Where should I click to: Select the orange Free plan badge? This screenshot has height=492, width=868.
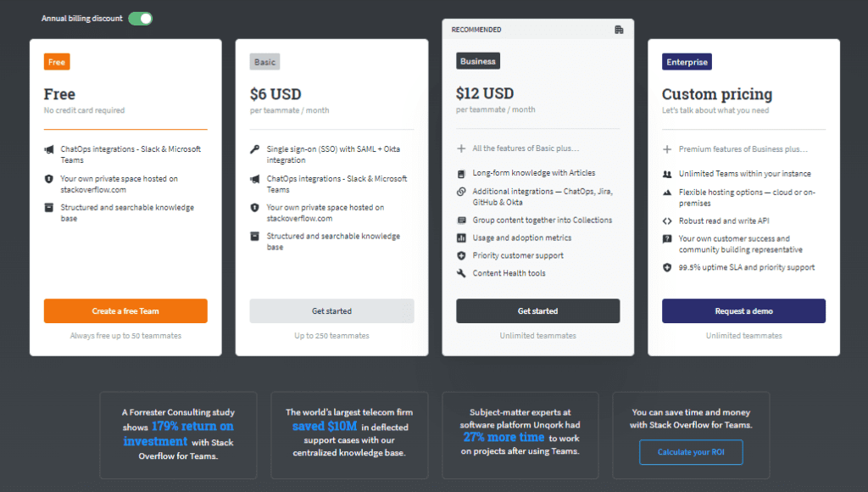tap(57, 61)
